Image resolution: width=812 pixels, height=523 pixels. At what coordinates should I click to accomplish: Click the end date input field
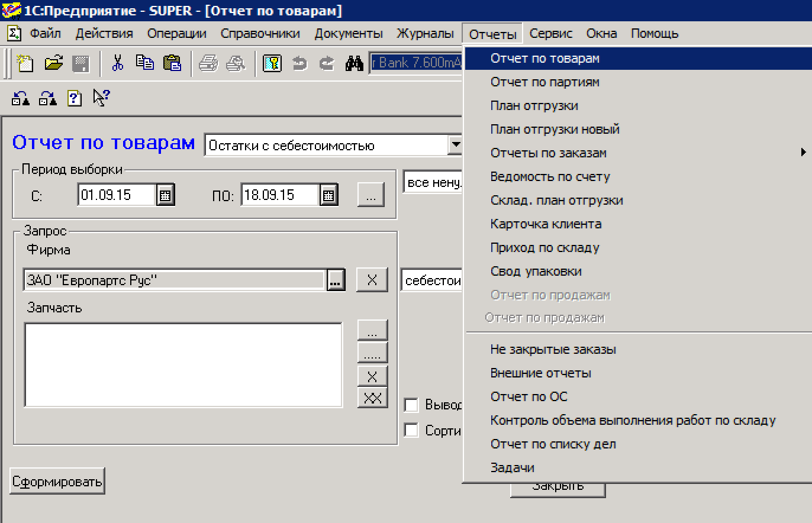tap(280, 195)
